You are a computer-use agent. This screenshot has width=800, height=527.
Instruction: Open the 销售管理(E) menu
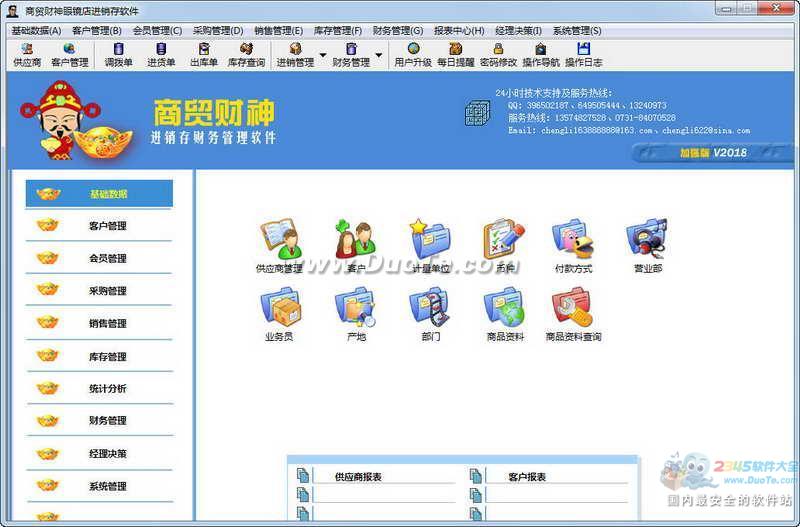coord(279,31)
